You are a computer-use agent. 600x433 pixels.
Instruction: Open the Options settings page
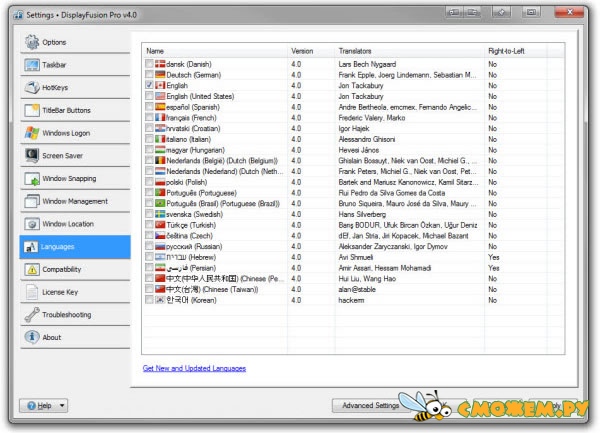point(75,42)
